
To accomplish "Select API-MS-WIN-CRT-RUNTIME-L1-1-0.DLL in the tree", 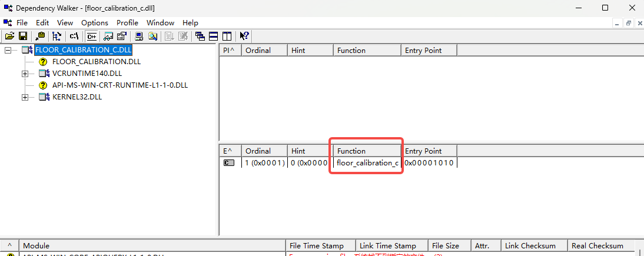I will click(120, 85).
